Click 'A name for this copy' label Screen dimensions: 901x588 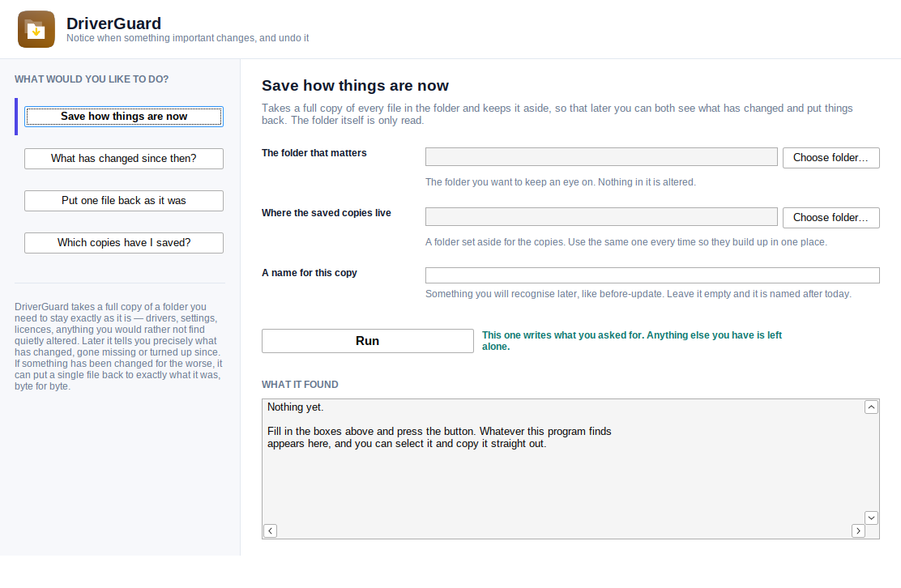[x=310, y=273]
